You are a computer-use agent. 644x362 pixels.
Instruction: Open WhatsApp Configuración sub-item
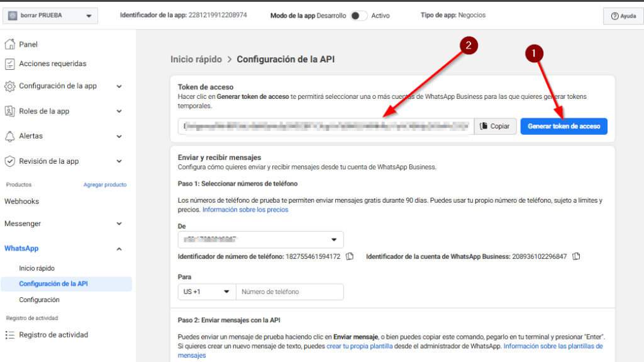coord(39,300)
